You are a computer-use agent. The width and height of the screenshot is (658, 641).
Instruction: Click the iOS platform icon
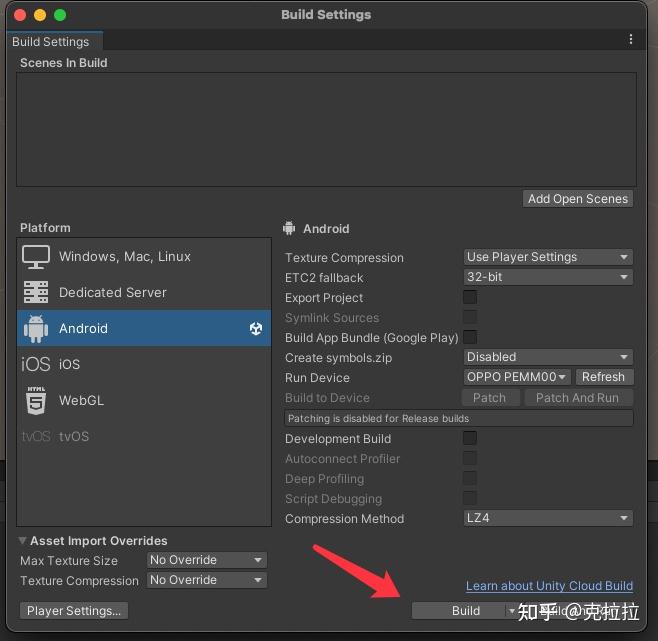click(36, 364)
